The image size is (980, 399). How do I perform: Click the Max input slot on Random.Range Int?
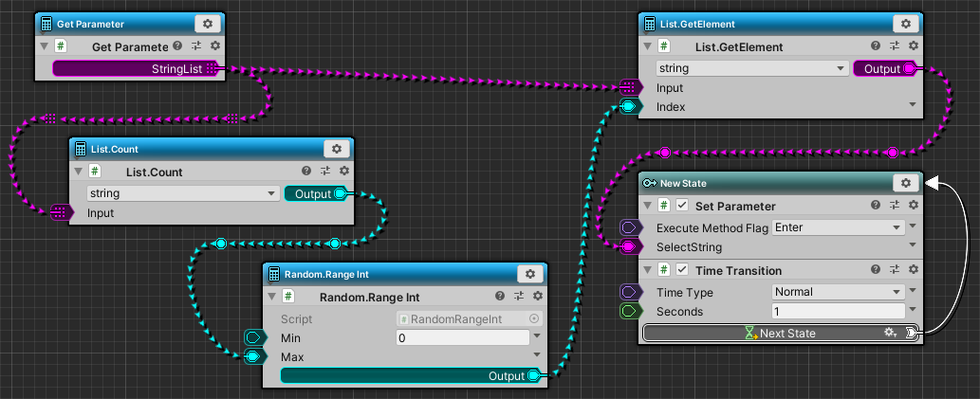coord(254,356)
